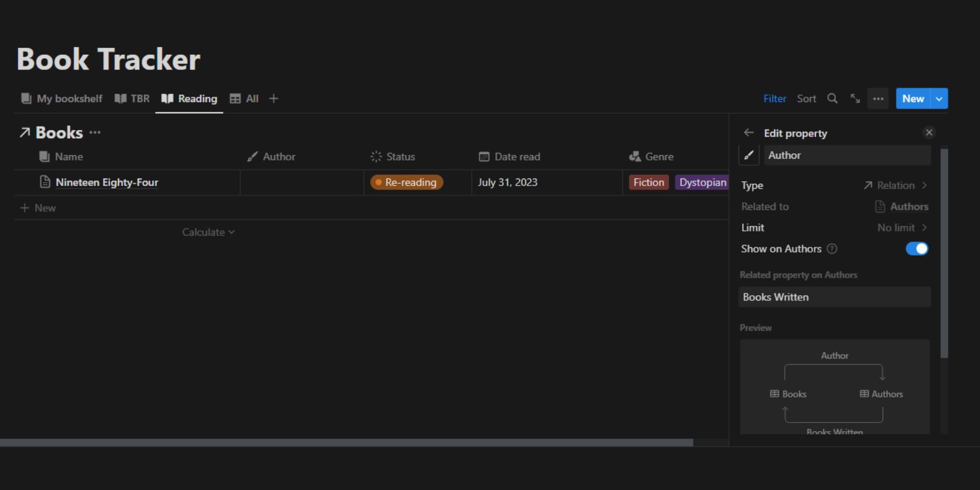This screenshot has width=980, height=490.
Task: Click the expand full-page arrows icon
Action: pos(855,99)
